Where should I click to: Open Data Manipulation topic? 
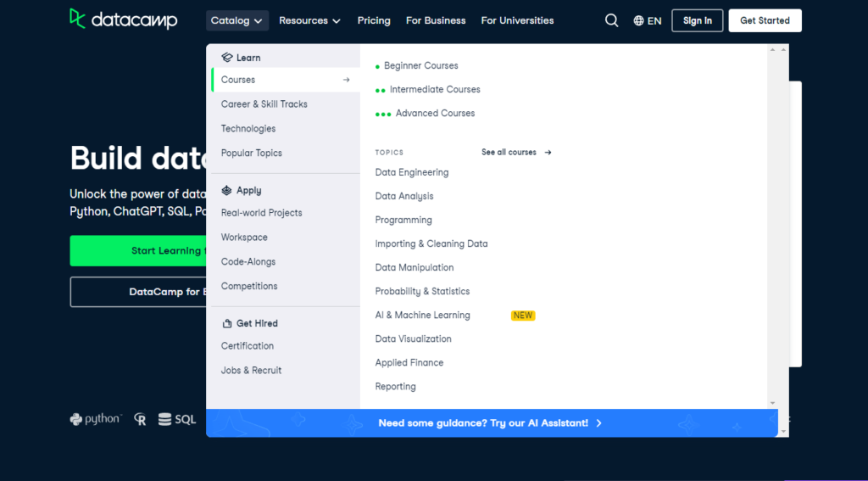pos(414,268)
